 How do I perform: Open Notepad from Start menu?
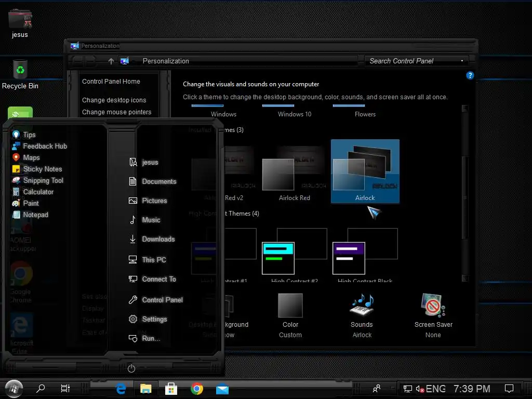pos(30,215)
